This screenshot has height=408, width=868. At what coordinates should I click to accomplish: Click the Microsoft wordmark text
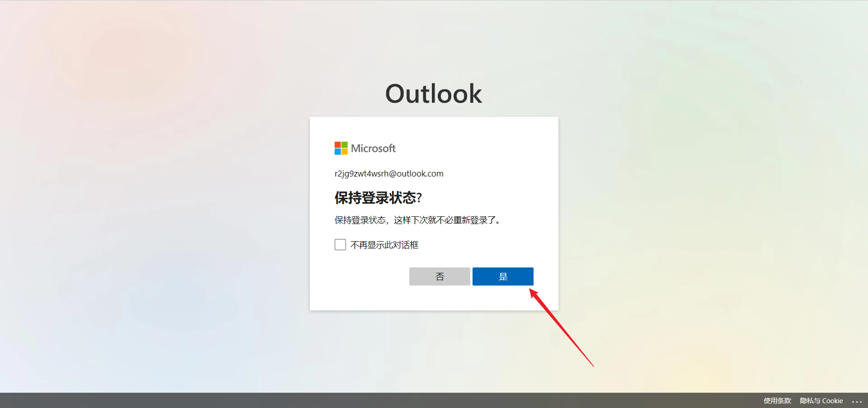pyautogui.click(x=373, y=148)
